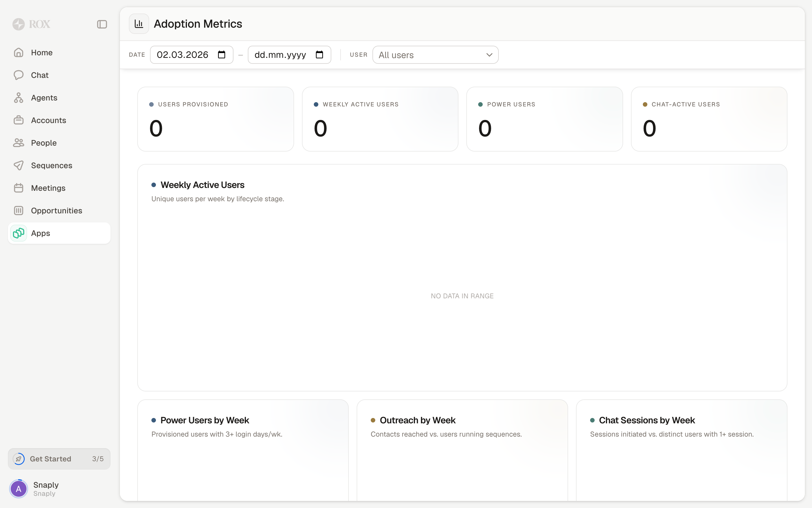
Task: Click the Snaply profile avatar
Action: (18, 489)
